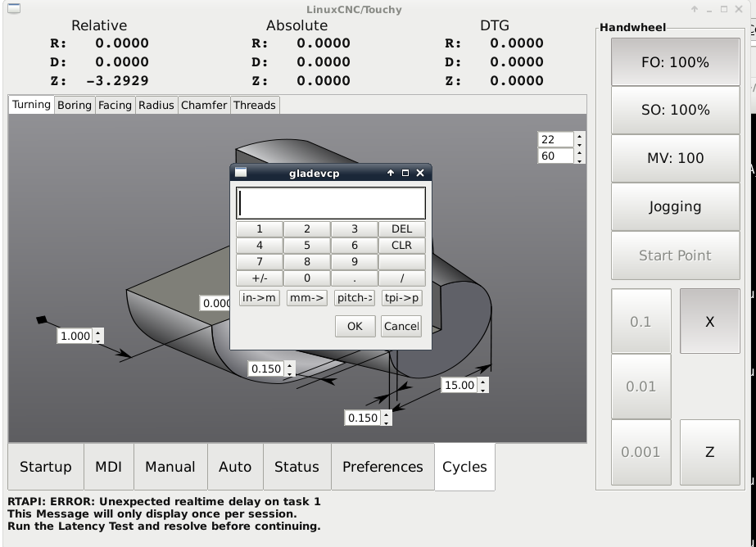Roll up the gladevcp dialog window
This screenshot has width=756, height=547.
391,173
